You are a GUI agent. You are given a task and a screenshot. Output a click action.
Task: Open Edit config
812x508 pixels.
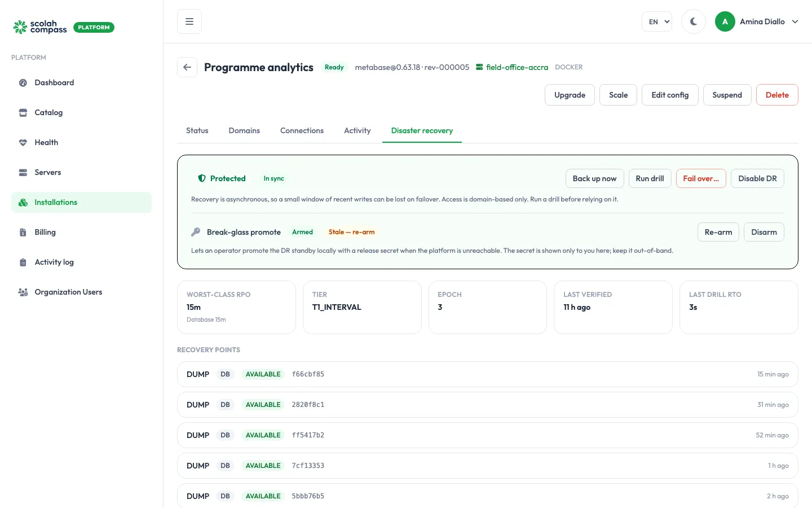point(670,95)
